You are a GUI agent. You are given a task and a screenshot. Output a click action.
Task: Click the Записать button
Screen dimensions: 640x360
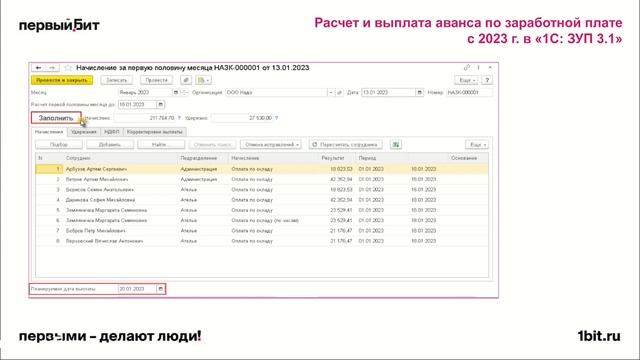[117, 80]
